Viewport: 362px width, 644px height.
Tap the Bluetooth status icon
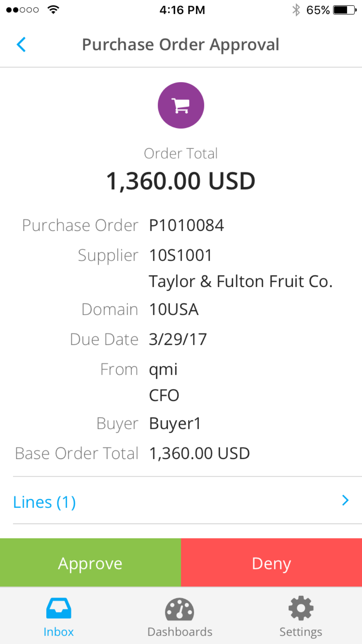pos(296,10)
